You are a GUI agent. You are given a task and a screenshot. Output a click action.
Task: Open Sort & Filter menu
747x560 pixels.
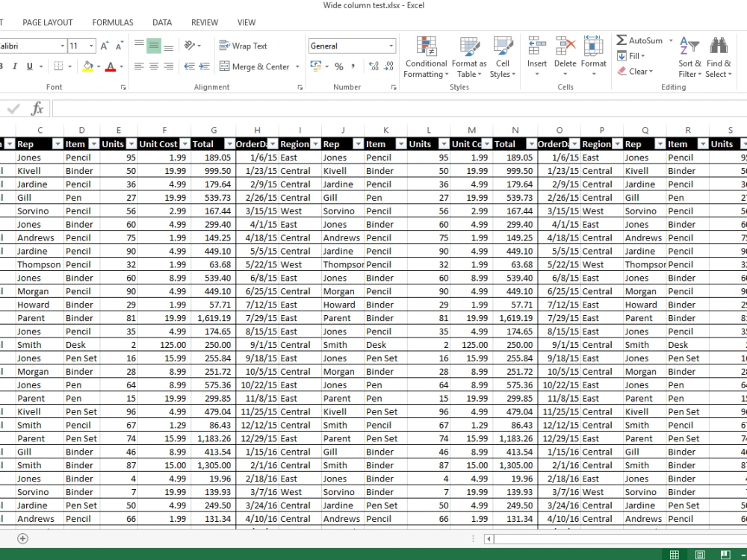(x=689, y=57)
